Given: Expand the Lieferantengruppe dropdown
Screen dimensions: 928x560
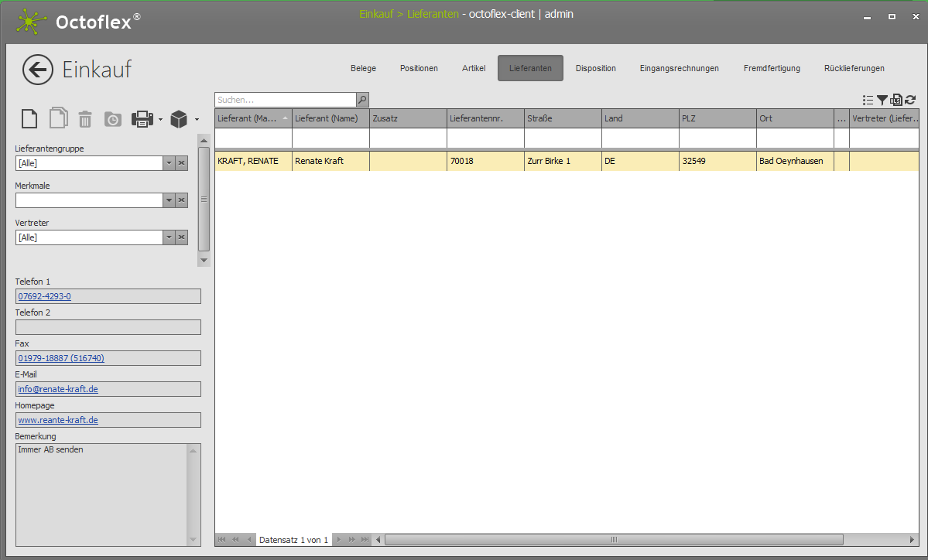Looking at the screenshot, I should [x=169, y=163].
